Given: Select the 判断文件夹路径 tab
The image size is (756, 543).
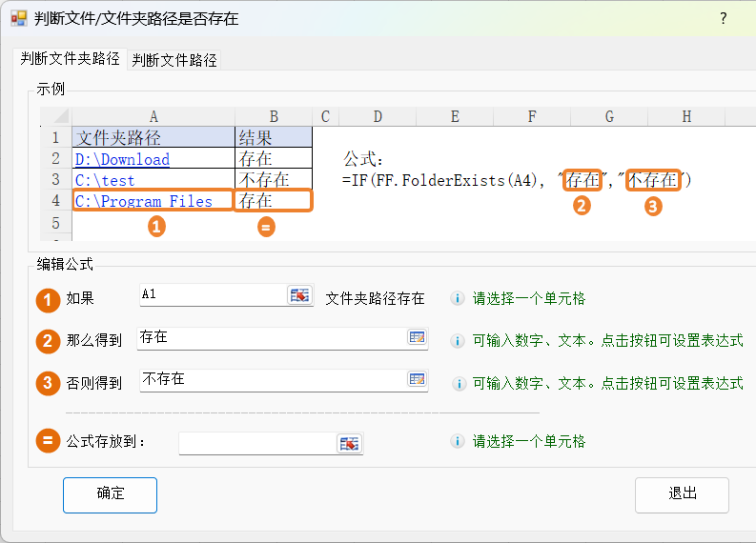Looking at the screenshot, I should coord(71,59).
